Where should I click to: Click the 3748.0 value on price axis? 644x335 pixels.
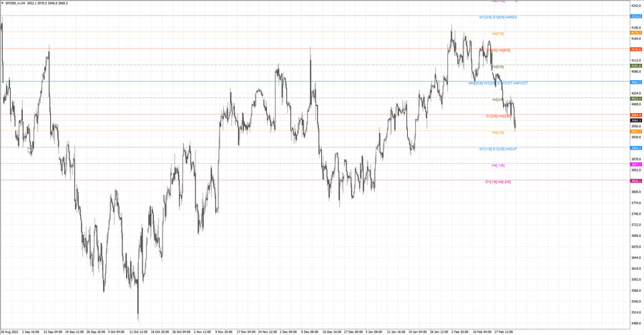[636, 214]
